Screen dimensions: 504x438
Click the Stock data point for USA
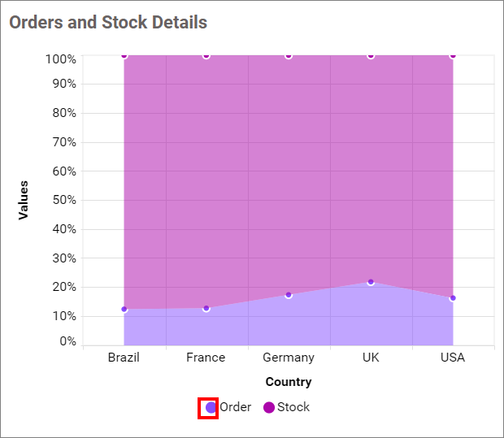[453, 55]
